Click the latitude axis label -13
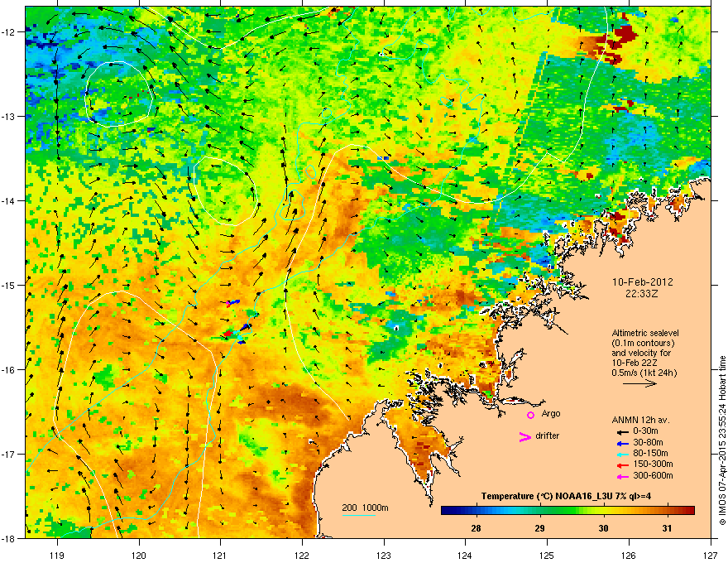Screen dimensions: 728x563 [9, 116]
